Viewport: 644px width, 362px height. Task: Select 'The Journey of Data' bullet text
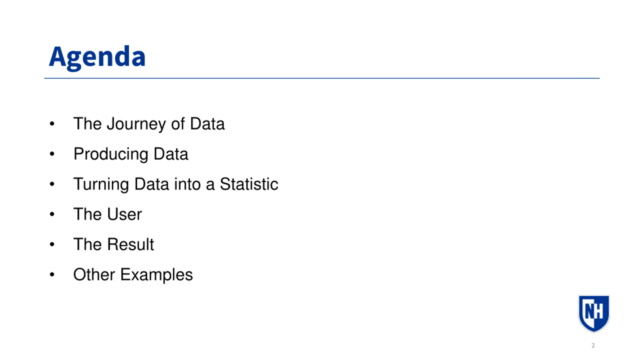coord(149,124)
